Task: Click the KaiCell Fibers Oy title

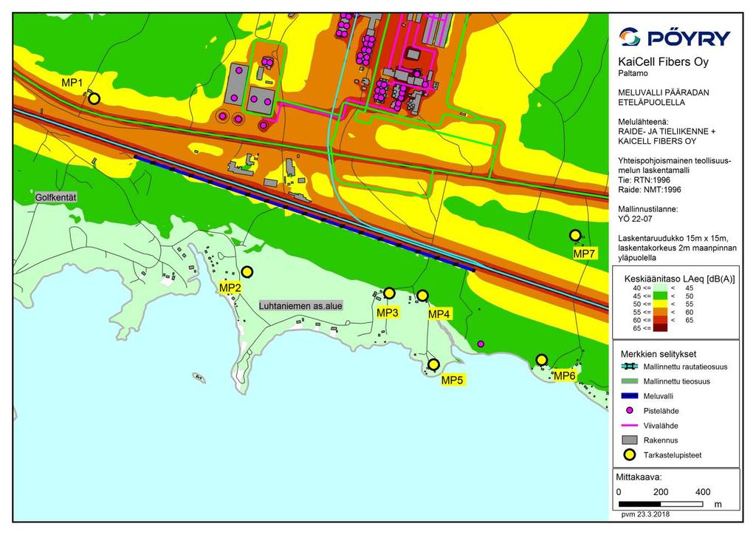Action: pos(664,62)
